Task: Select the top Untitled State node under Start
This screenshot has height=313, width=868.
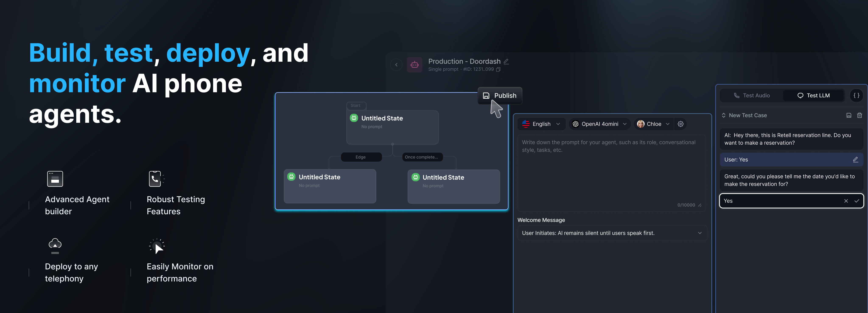Action: click(393, 127)
